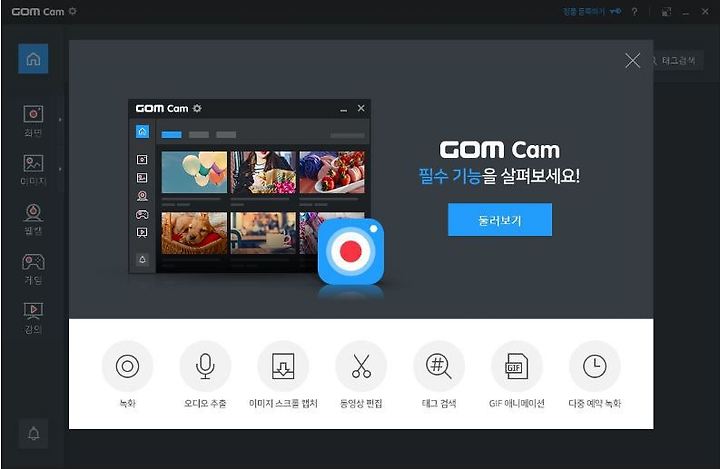720x469 pixels.
Task: Click the puppy thumbnail in the preview
Action: tap(194, 233)
